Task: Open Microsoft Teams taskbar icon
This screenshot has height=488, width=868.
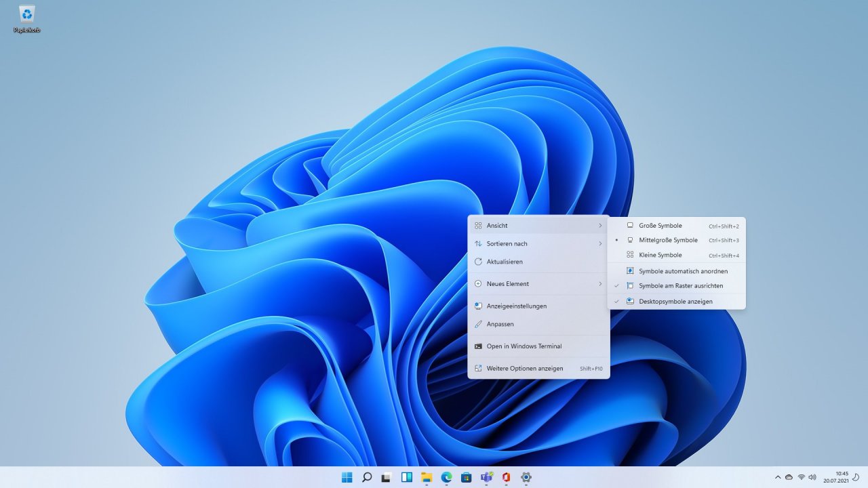Action: [486, 477]
